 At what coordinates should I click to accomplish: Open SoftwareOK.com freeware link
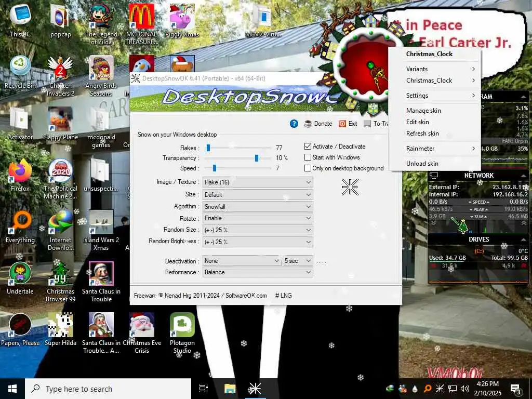point(246,296)
